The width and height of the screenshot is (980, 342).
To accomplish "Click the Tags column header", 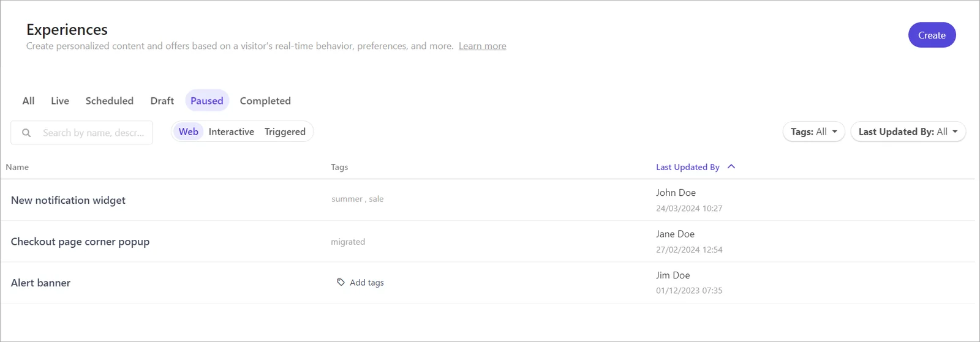I will 339,167.
